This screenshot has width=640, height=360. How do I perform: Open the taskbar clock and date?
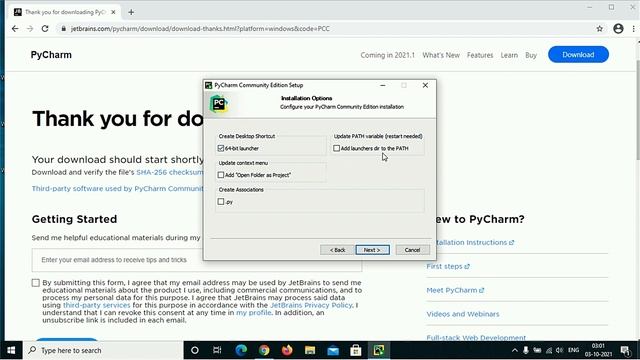[x=598, y=350]
